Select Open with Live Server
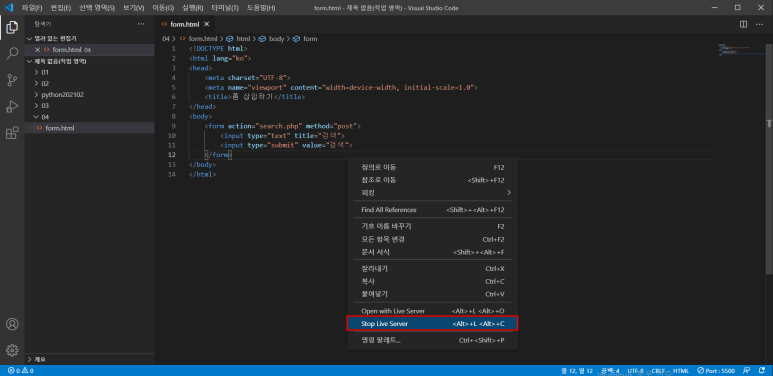This screenshot has width=773, height=376. (x=432, y=311)
